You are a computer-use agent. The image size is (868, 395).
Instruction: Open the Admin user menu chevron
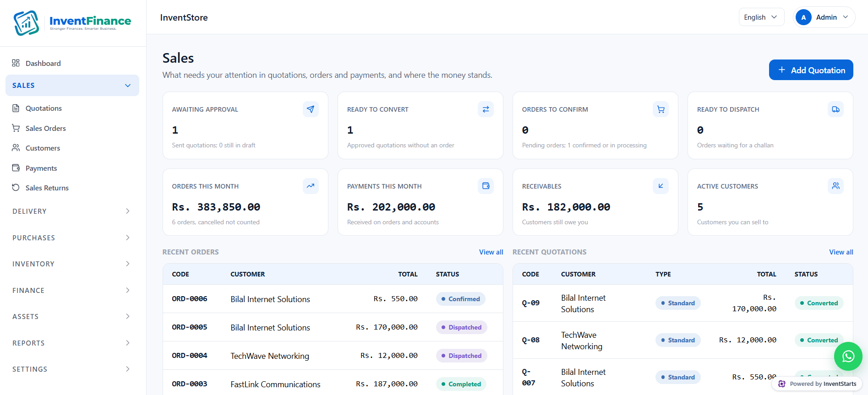846,17
